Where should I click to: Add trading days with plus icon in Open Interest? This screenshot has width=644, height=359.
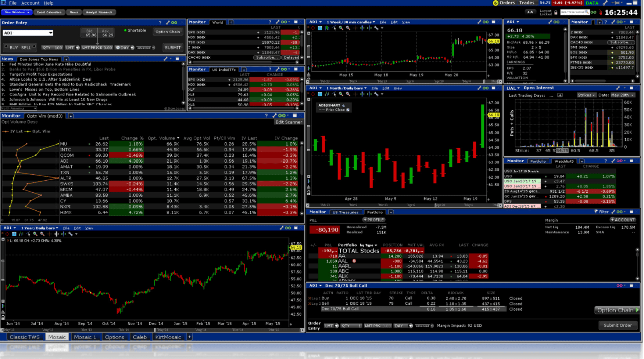[x=560, y=95]
